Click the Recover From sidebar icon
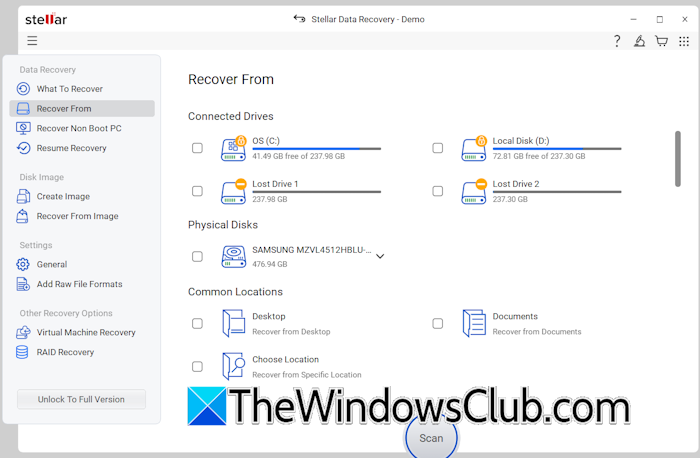The width and height of the screenshot is (700, 458). tap(23, 108)
